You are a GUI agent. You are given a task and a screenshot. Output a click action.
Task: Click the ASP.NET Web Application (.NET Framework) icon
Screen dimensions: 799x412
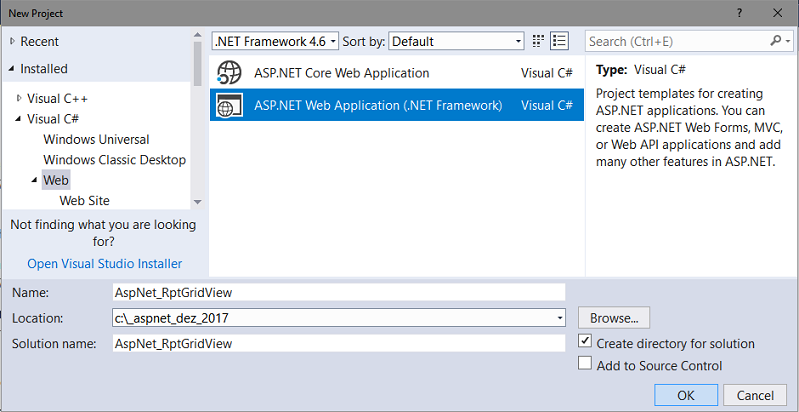(228, 105)
